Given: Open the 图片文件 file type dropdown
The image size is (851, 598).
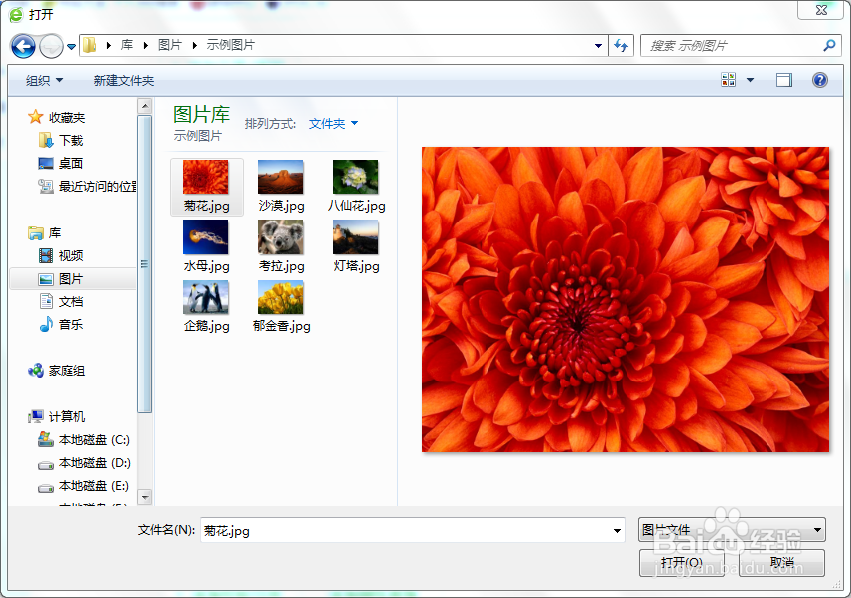Looking at the screenshot, I should 732,530.
